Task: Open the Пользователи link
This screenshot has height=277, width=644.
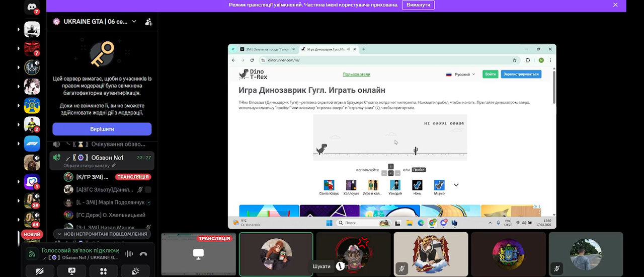Action: click(356, 74)
